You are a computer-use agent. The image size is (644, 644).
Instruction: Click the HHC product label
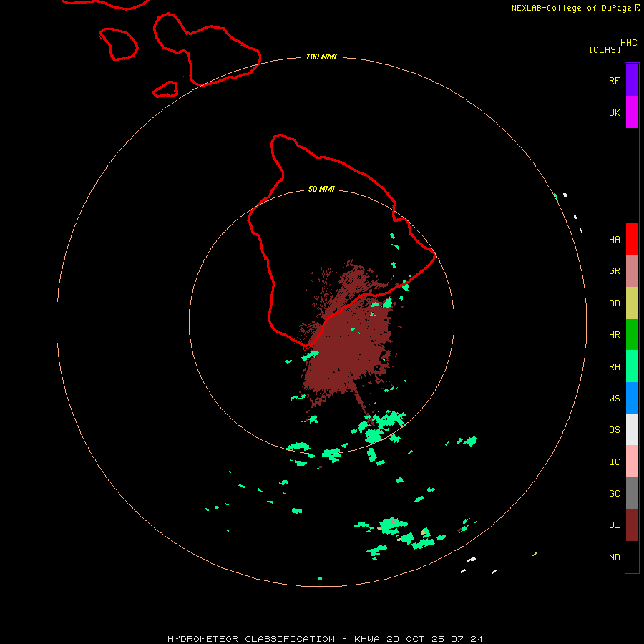coord(628,43)
